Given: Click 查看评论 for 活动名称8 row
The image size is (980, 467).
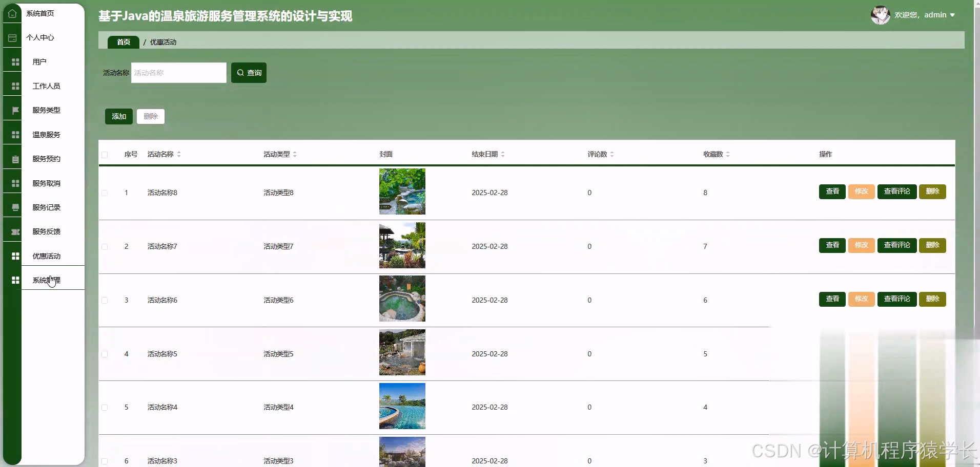Looking at the screenshot, I should coord(897,192).
